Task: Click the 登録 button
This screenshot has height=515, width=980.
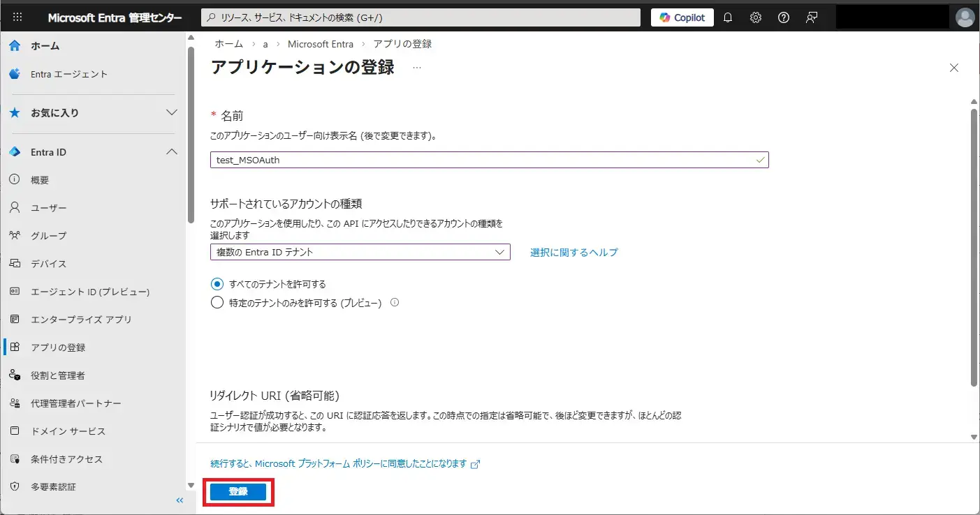Action: click(238, 492)
